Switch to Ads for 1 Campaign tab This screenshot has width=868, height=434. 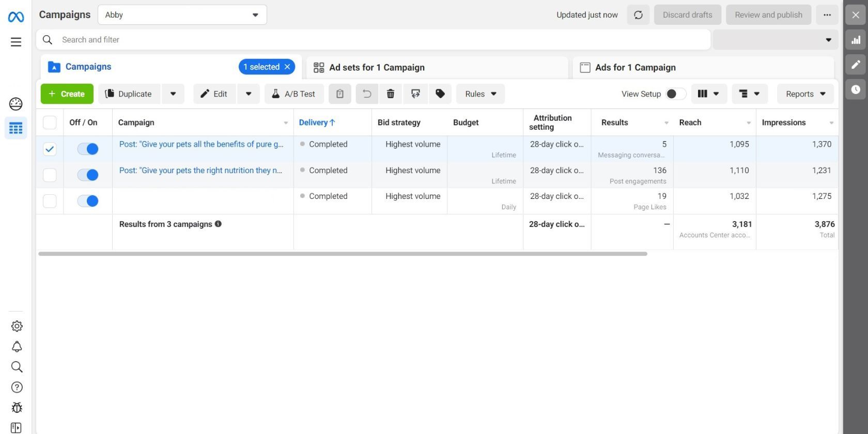(x=635, y=67)
